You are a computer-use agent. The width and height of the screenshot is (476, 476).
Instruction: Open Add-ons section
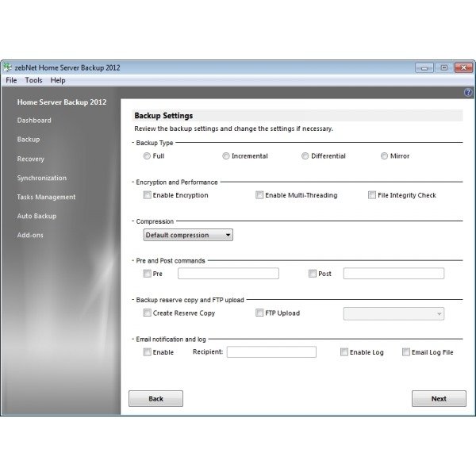click(x=30, y=235)
